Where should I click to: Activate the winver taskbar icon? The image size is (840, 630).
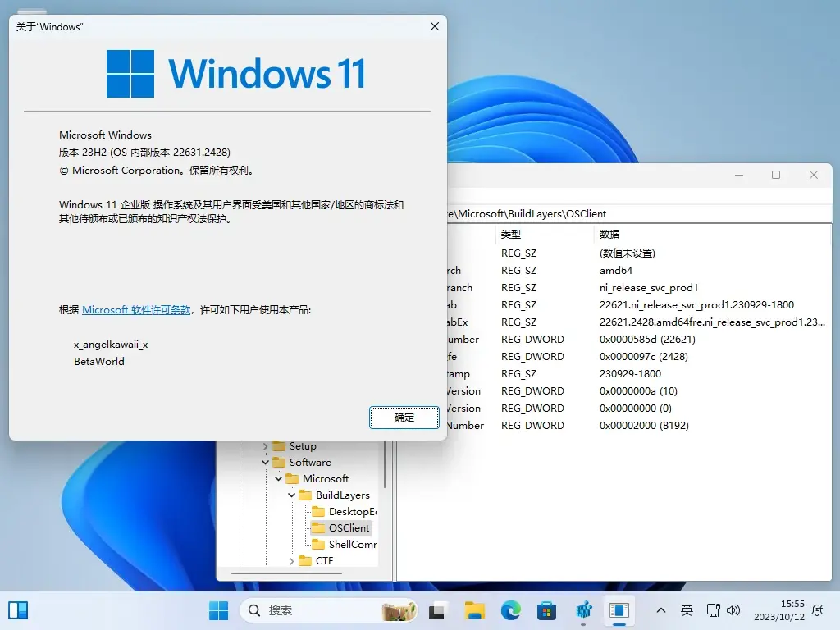click(619, 610)
